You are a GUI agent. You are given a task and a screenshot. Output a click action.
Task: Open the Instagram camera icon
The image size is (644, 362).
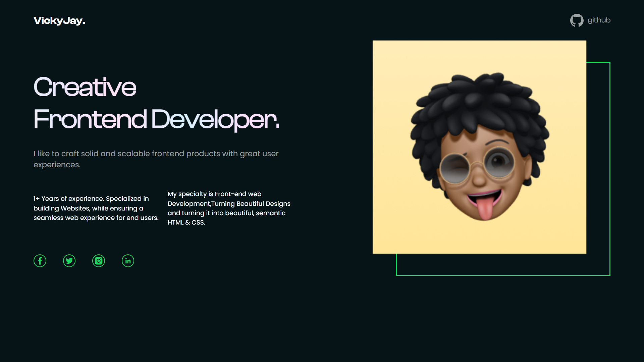[x=99, y=261]
